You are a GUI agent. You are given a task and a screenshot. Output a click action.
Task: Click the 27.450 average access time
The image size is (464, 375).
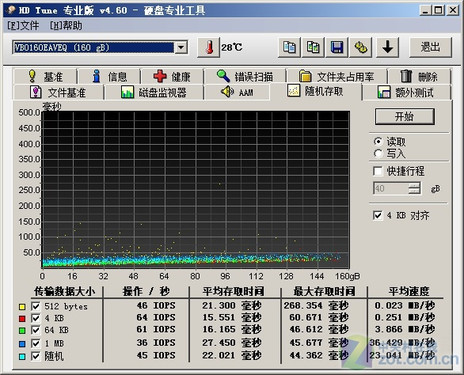(x=232, y=343)
